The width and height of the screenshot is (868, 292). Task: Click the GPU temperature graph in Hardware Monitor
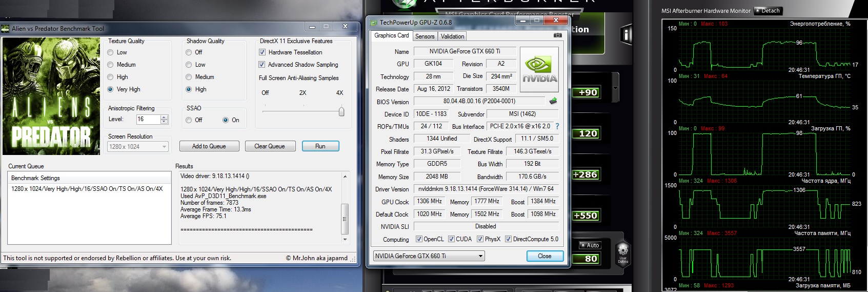point(765,102)
